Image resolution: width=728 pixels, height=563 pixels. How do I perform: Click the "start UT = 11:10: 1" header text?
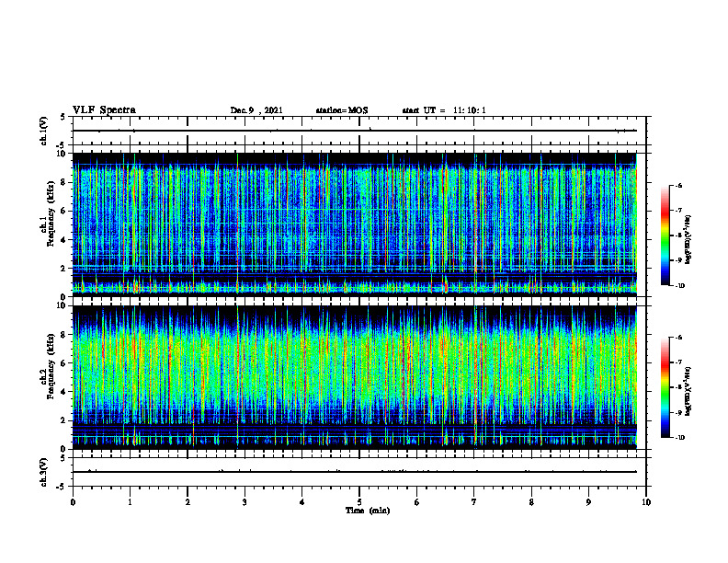(444, 110)
